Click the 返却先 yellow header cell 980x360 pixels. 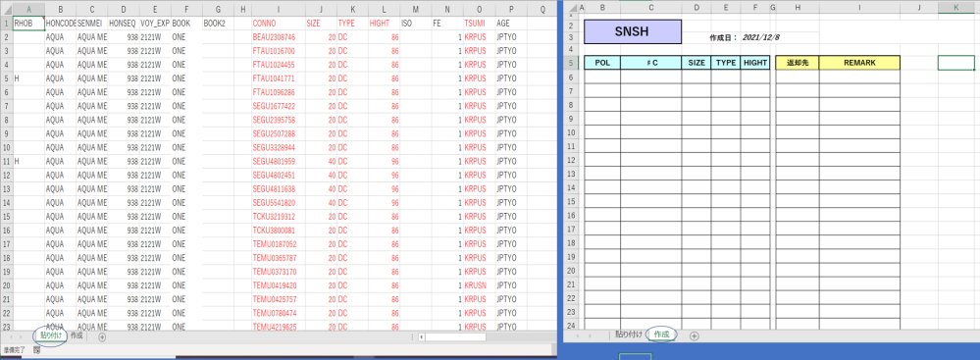point(797,63)
